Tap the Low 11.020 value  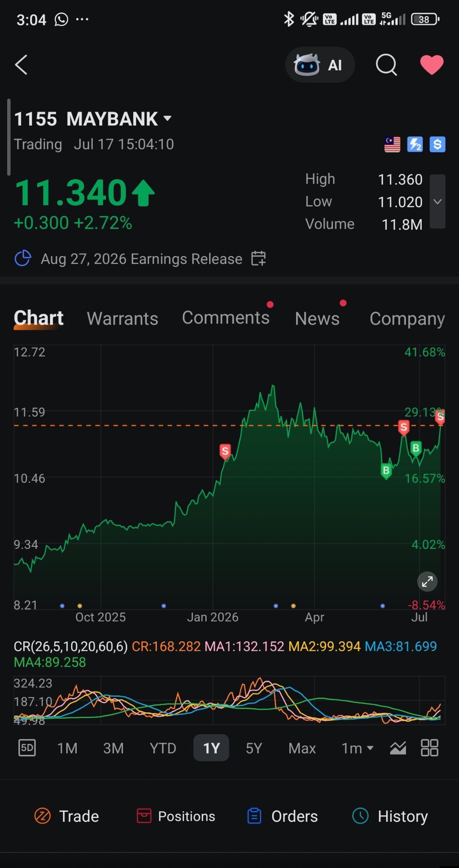[x=400, y=202]
